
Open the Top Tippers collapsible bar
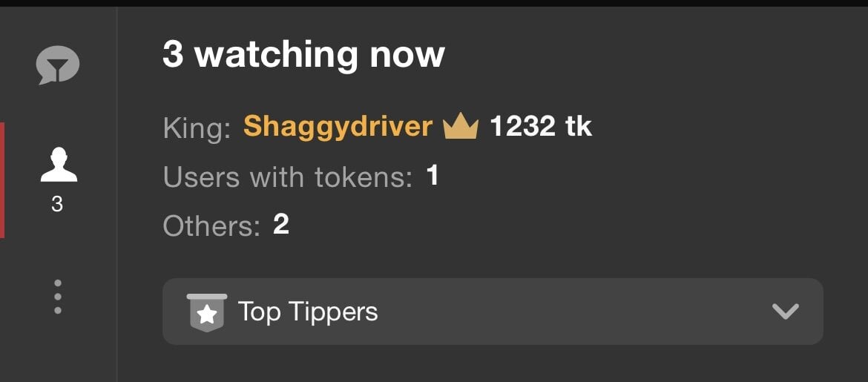(x=493, y=312)
